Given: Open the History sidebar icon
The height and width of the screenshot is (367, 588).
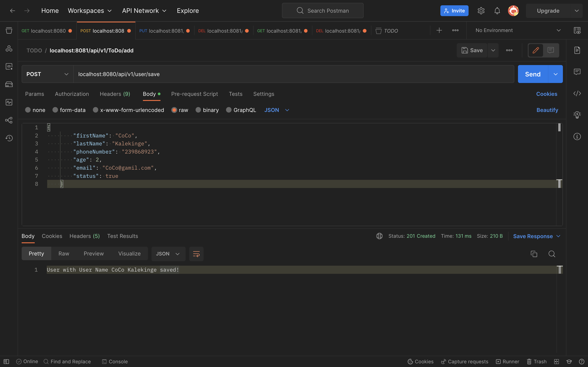Looking at the screenshot, I should click(9, 138).
